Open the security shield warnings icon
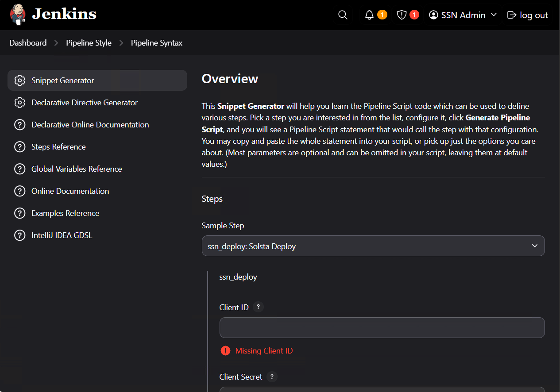560x392 pixels. pos(402,15)
